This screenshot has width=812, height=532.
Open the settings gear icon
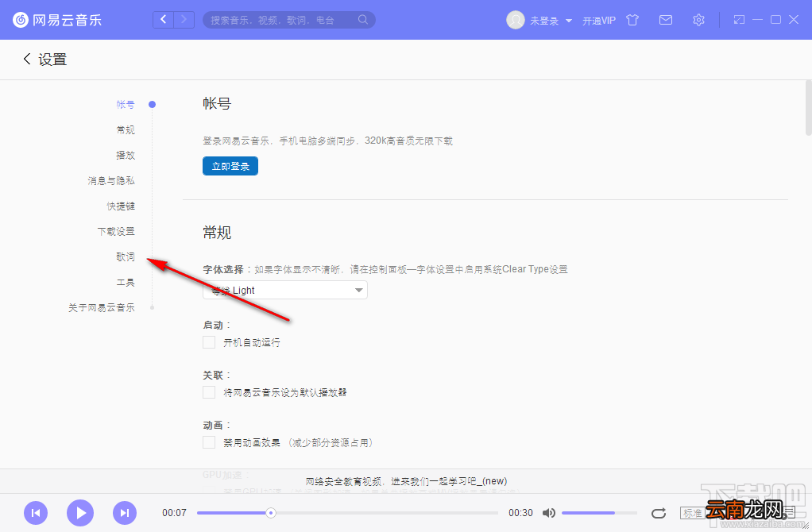coord(698,20)
